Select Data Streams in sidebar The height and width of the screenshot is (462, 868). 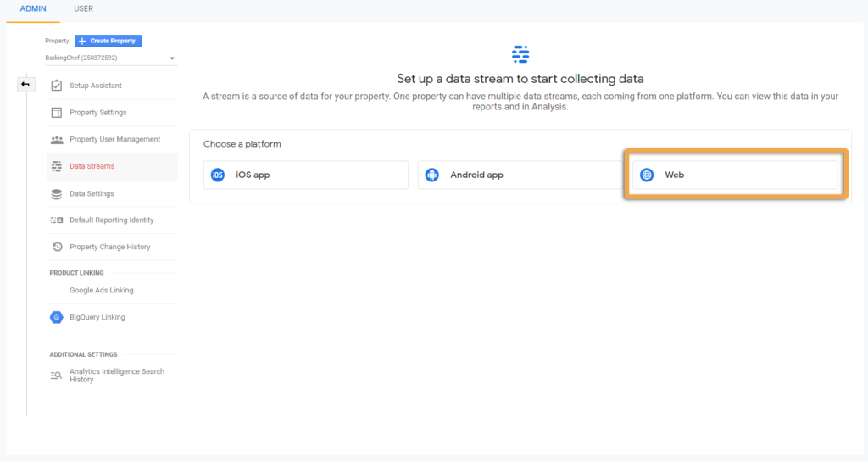112,166
